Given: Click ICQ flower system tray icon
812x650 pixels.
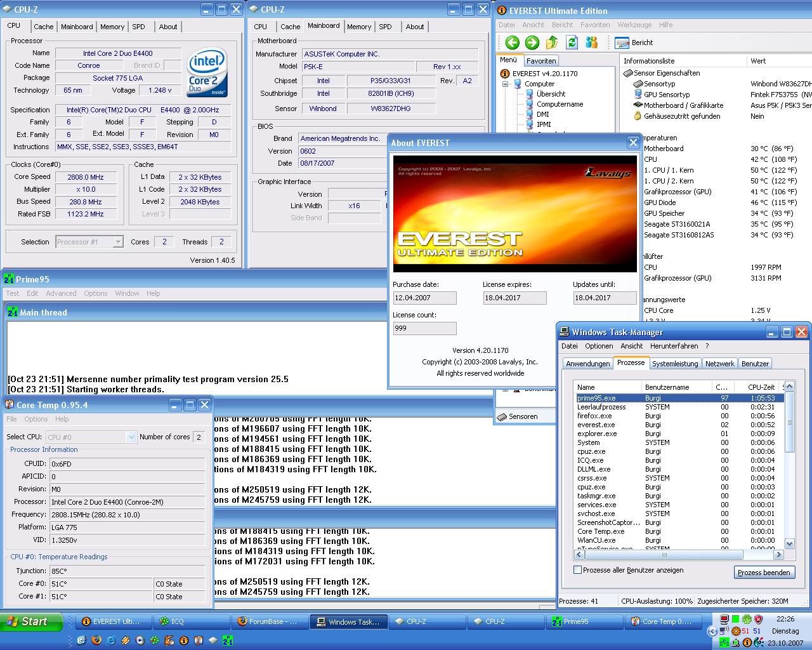Looking at the screenshot, I should coord(747,619).
